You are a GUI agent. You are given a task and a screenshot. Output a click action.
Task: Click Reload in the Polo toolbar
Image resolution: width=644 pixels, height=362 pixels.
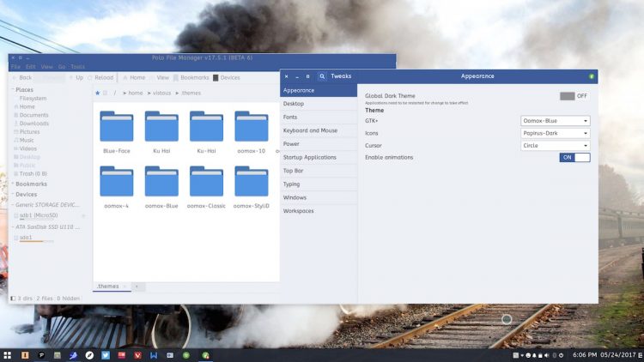(100, 77)
